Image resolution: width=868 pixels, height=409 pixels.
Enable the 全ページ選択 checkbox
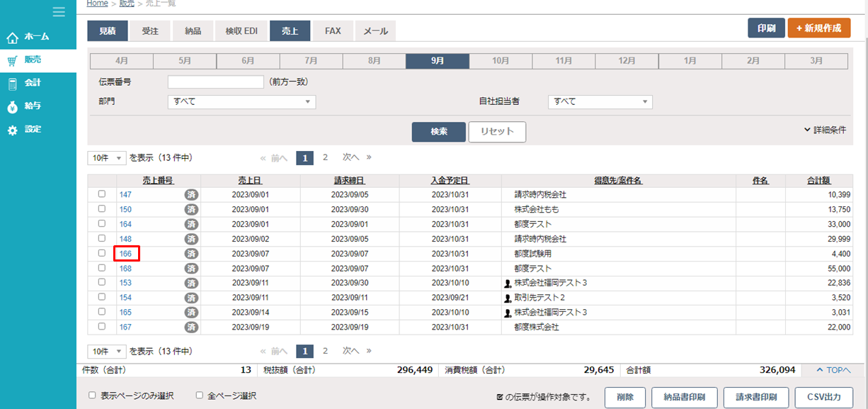[x=200, y=396]
